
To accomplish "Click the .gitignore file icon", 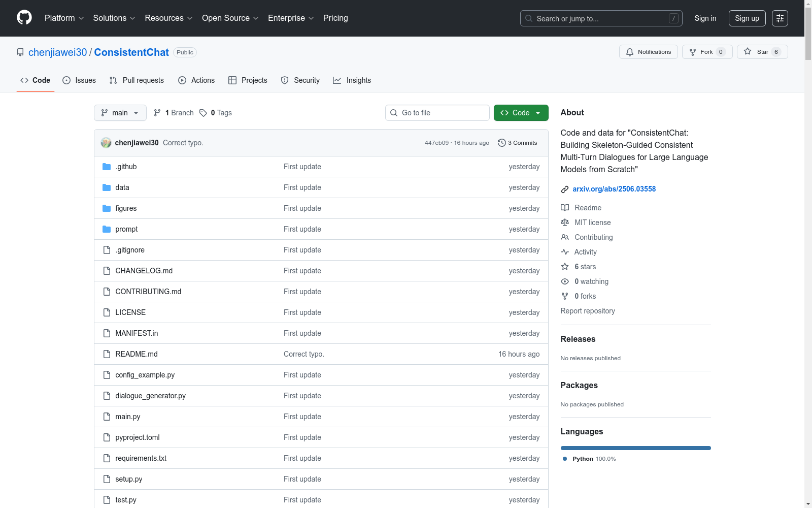I will pyautogui.click(x=107, y=250).
